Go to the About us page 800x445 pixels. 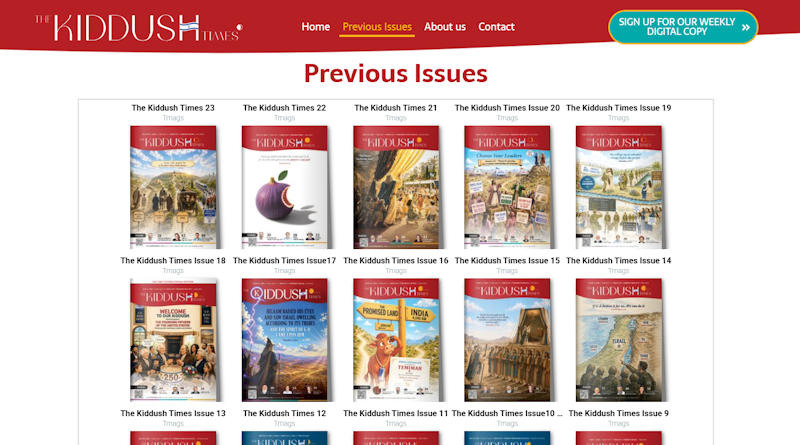[445, 27]
